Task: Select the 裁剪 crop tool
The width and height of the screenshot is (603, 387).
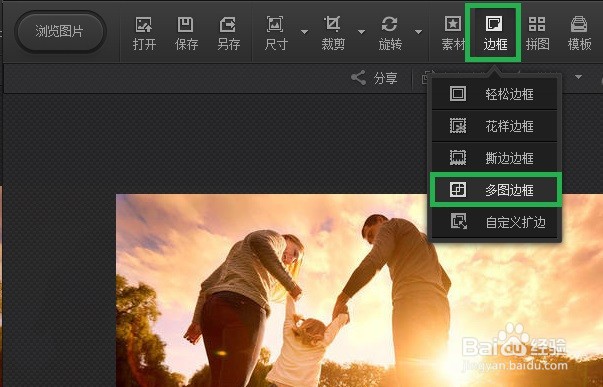Action: (333, 34)
